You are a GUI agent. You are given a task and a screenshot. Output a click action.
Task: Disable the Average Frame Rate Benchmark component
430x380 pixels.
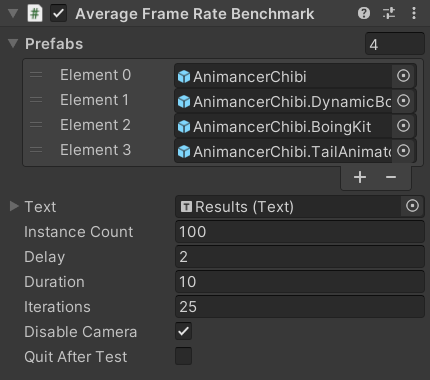point(58,14)
